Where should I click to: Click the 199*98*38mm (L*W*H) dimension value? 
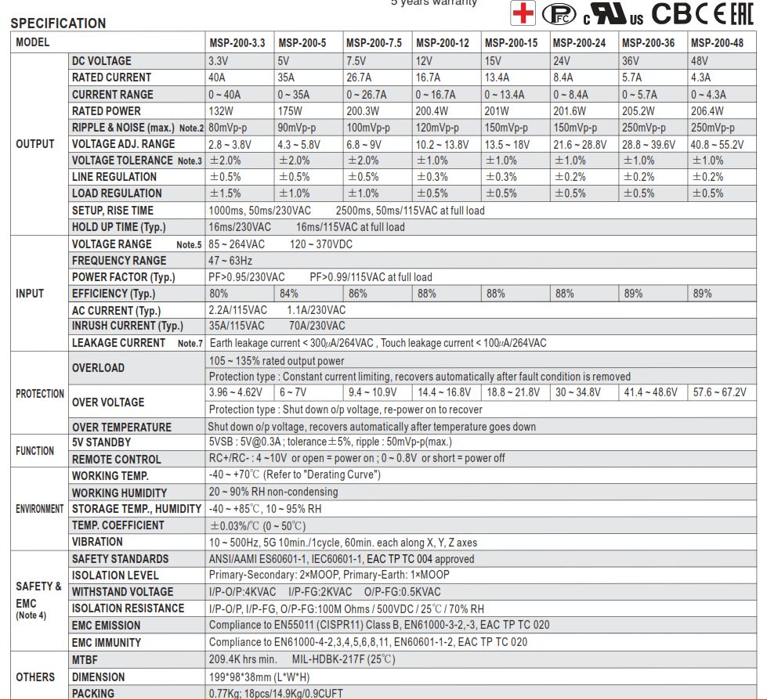click(x=259, y=677)
